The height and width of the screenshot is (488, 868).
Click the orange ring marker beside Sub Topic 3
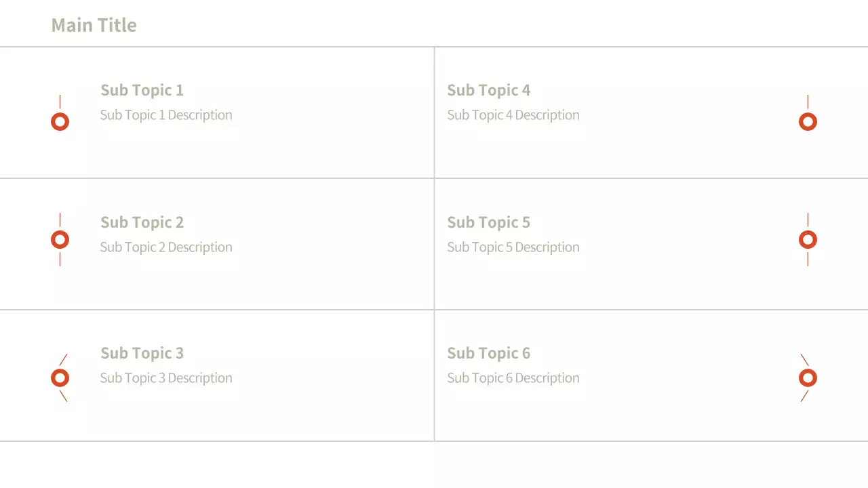60,378
